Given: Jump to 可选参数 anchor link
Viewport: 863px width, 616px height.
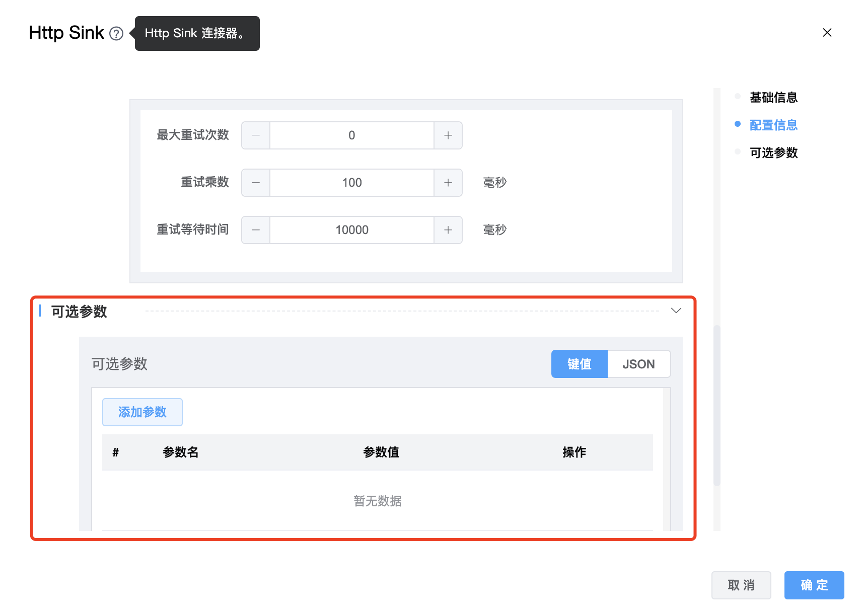Looking at the screenshot, I should [773, 152].
